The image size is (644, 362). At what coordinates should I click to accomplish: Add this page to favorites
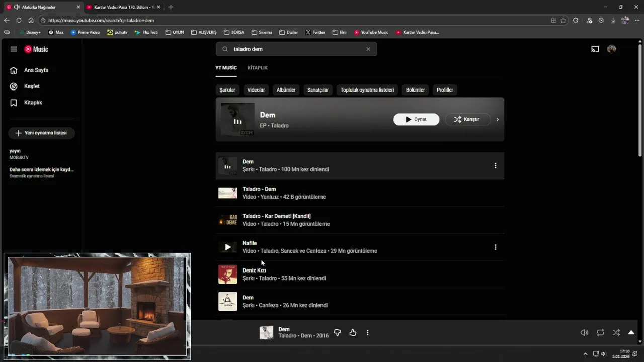click(x=563, y=20)
